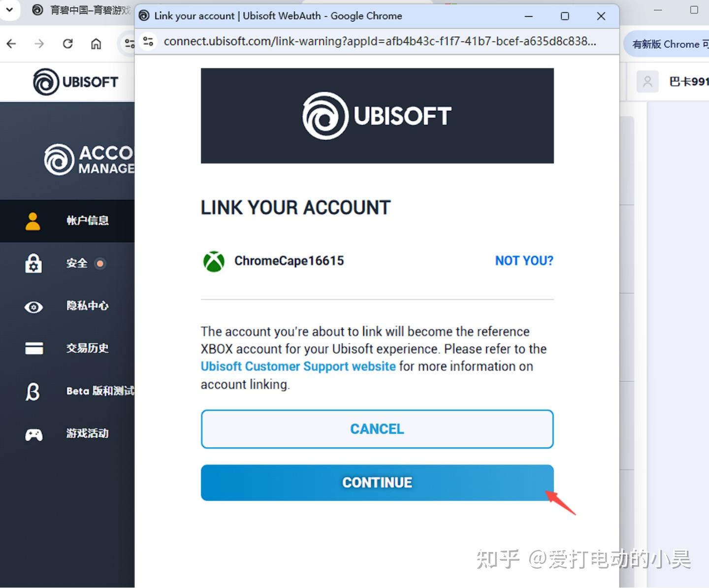This screenshot has height=588, width=709.
Task: Open 游戏活动 gamepad icon
Action: click(34, 434)
